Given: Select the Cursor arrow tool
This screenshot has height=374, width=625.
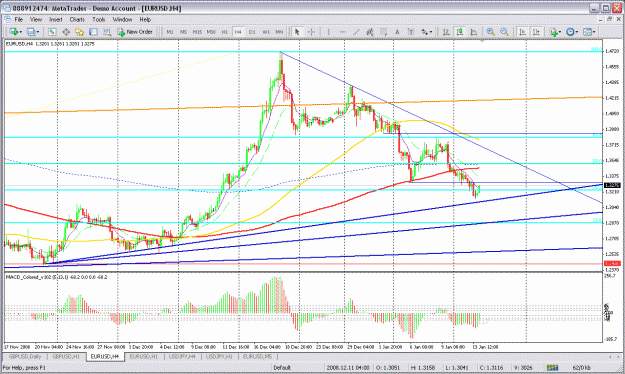Looking at the screenshot, I should pyautogui.click(x=297, y=32).
